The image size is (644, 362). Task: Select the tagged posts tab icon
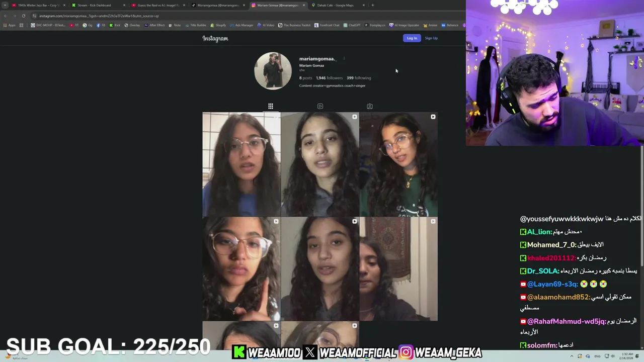coord(370,106)
